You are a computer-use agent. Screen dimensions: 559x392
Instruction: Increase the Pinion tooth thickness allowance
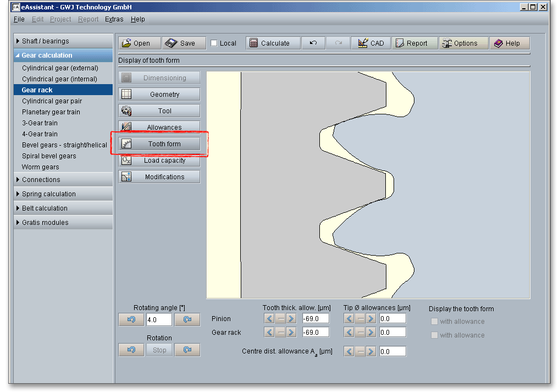tap(291, 319)
